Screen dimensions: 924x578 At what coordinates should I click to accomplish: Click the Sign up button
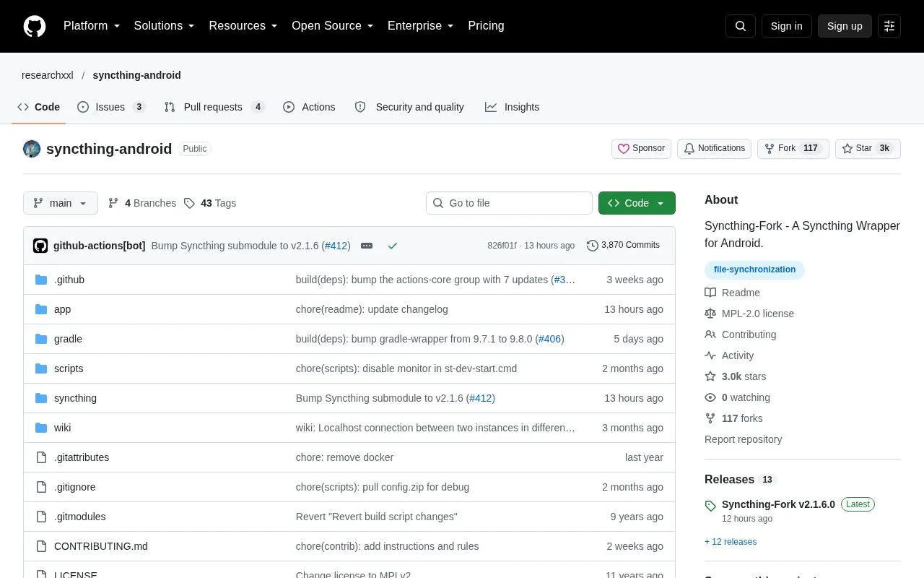(845, 26)
